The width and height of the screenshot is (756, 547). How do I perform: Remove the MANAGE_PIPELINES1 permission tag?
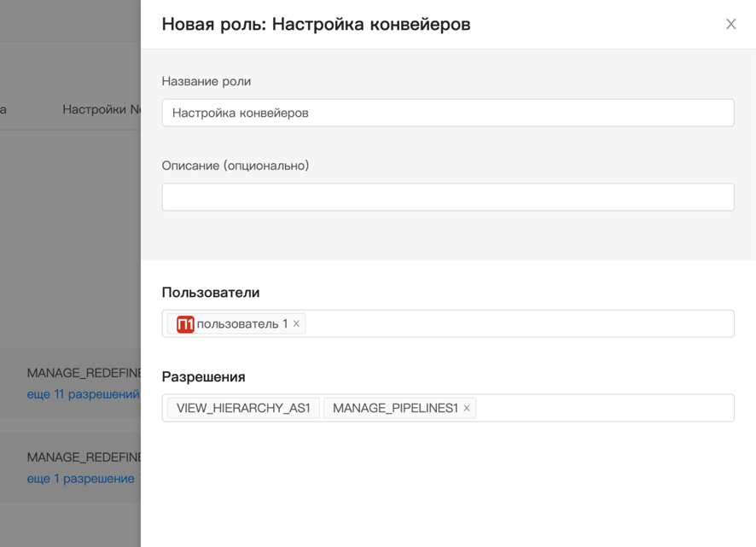(467, 408)
